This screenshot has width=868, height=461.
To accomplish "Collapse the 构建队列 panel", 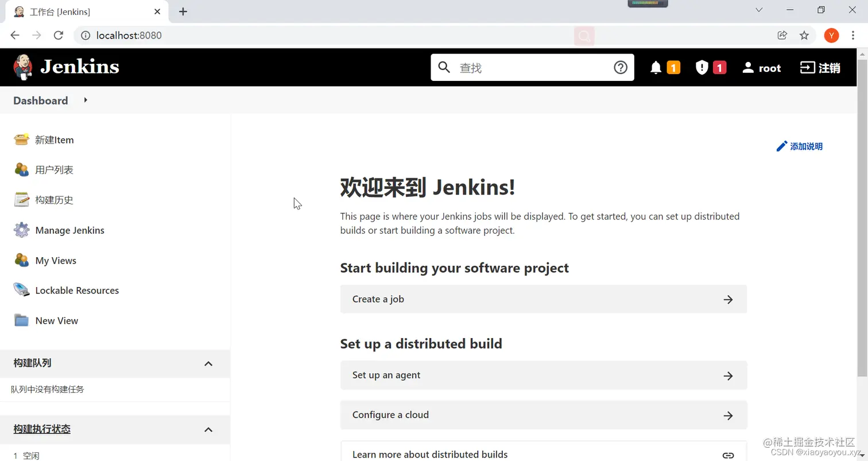I will coord(208,363).
